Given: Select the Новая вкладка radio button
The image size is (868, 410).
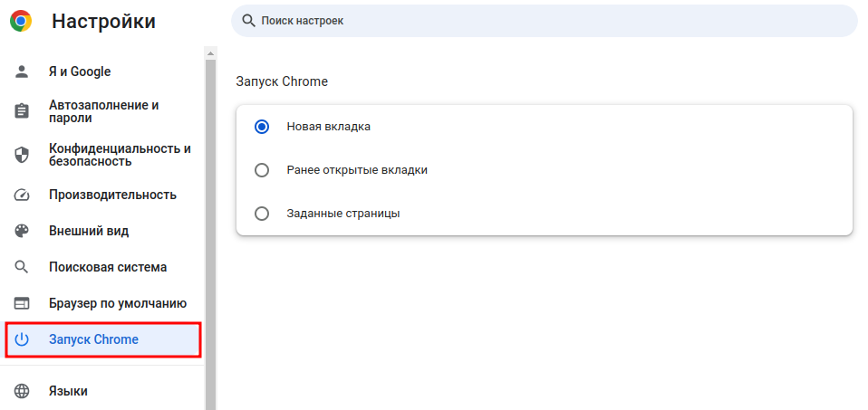Looking at the screenshot, I should click(x=261, y=127).
